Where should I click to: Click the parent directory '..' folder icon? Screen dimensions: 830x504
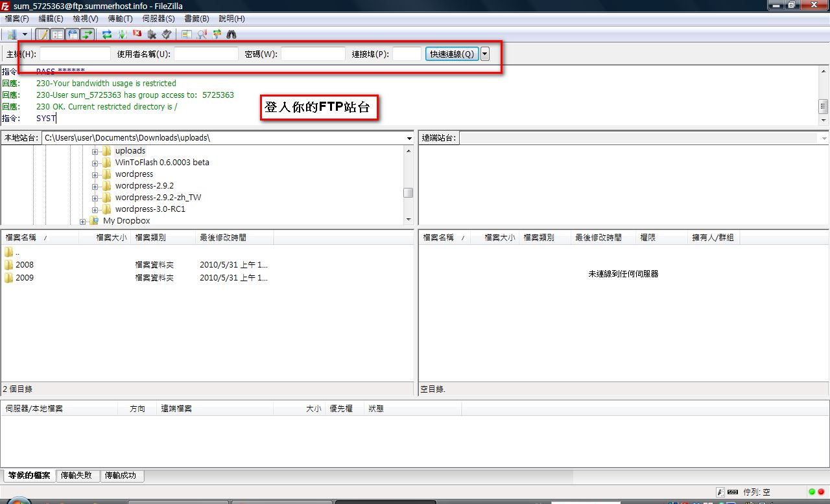coord(8,252)
